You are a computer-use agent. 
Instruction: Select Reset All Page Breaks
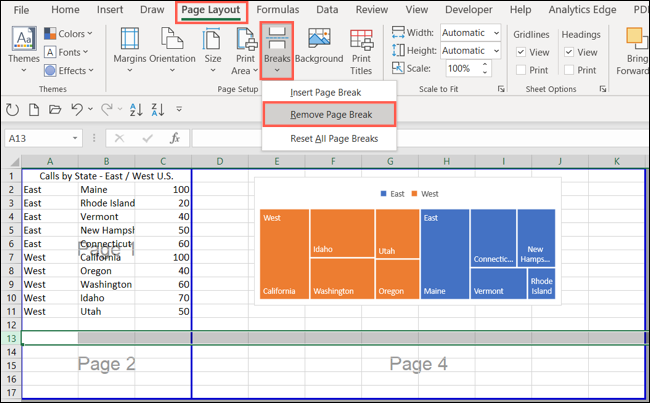333,137
